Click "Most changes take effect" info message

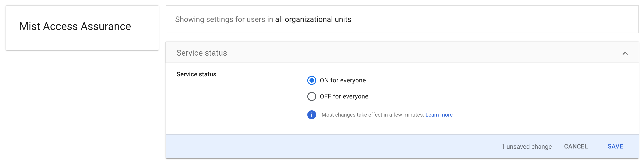click(x=373, y=115)
